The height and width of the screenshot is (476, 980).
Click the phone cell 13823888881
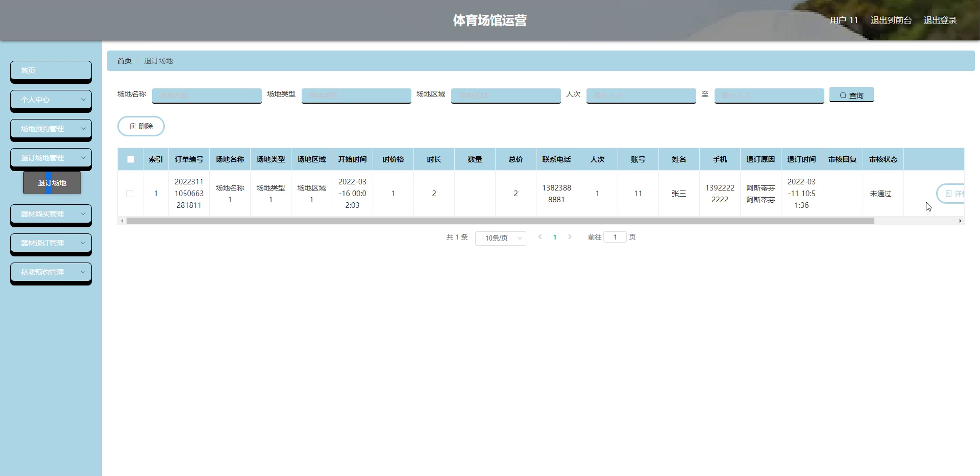[x=556, y=194]
